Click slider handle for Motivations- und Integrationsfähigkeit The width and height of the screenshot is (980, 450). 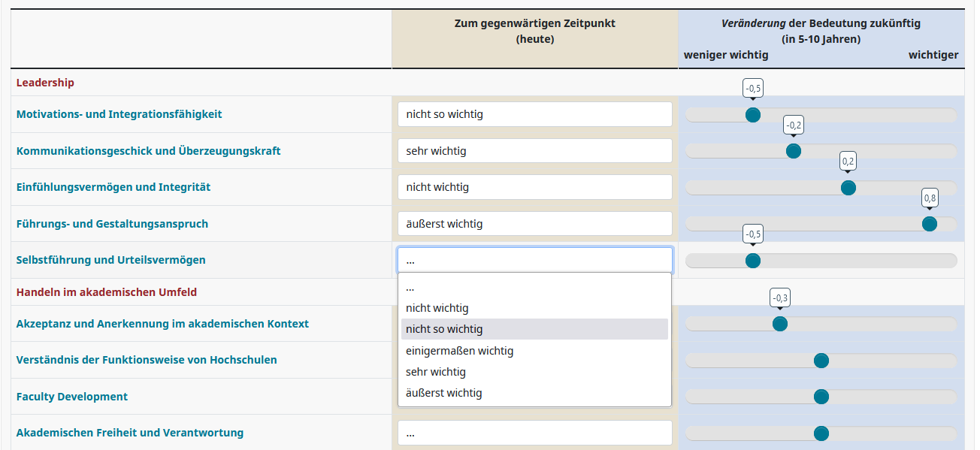tap(752, 115)
